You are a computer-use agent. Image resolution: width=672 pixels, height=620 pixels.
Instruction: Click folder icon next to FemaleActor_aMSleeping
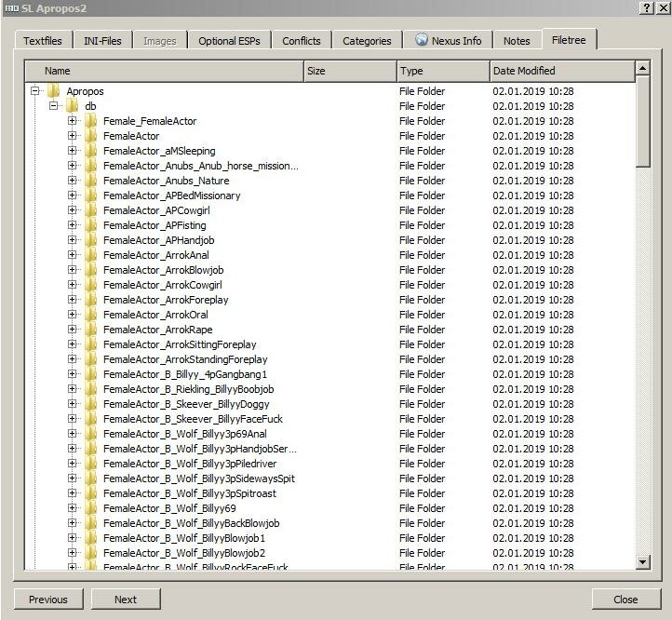(90, 151)
